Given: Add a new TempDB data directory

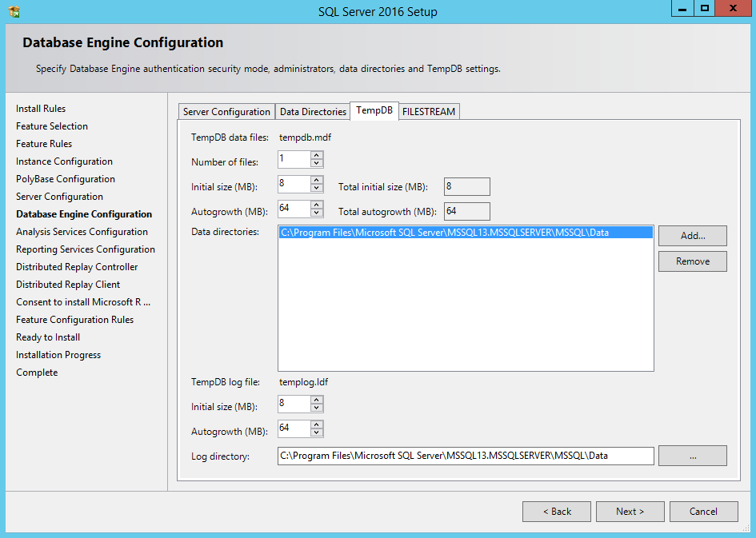Looking at the screenshot, I should point(692,236).
